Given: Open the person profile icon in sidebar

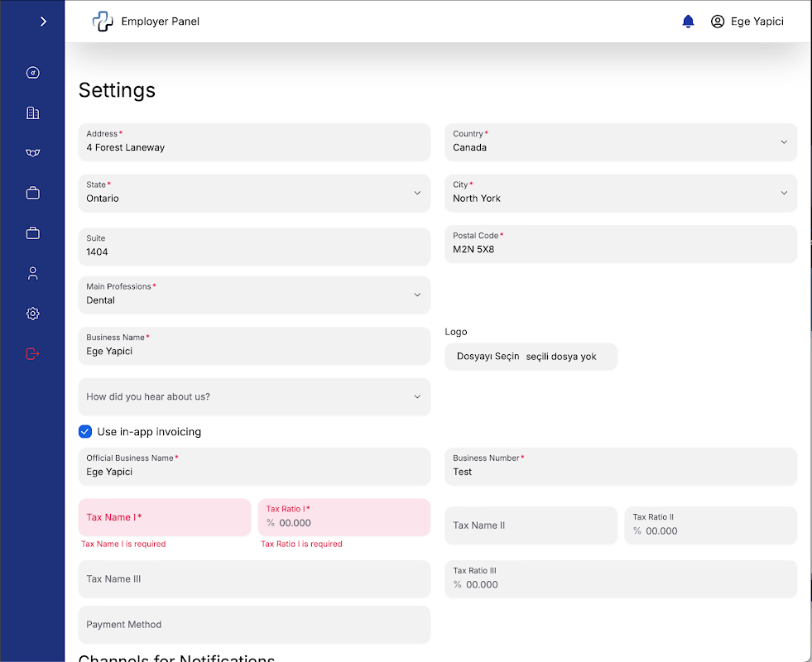Looking at the screenshot, I should [33, 273].
